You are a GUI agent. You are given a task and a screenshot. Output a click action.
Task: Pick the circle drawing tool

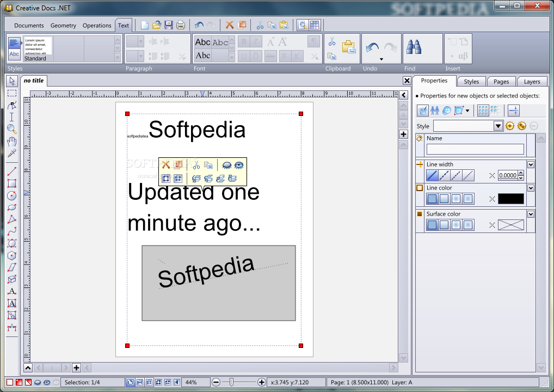click(12, 195)
